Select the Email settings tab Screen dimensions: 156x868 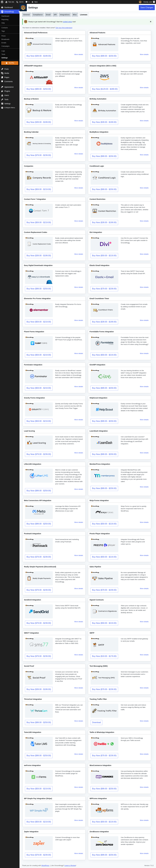[x=48, y=15]
